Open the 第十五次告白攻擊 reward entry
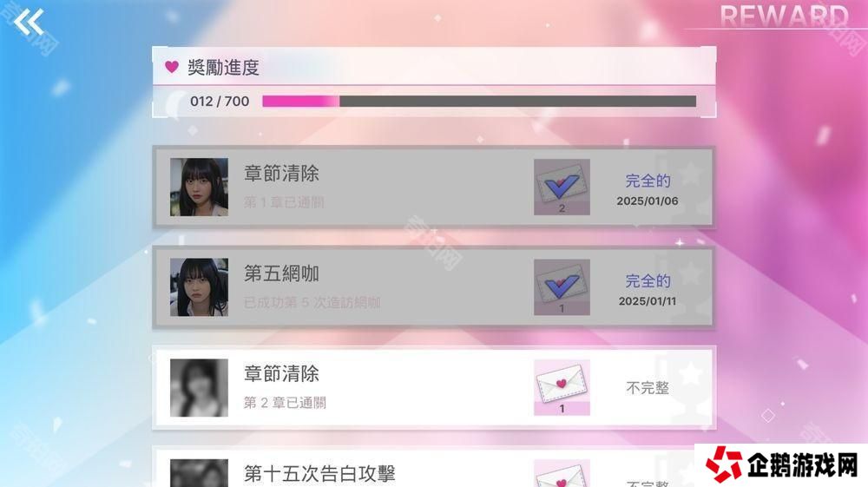868x487 pixels. pos(434,468)
